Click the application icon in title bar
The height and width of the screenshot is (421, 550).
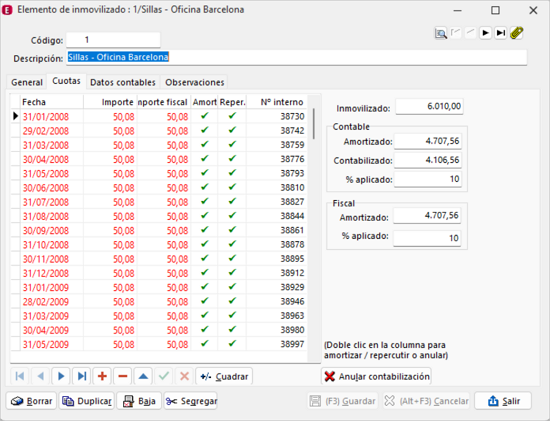click(7, 10)
